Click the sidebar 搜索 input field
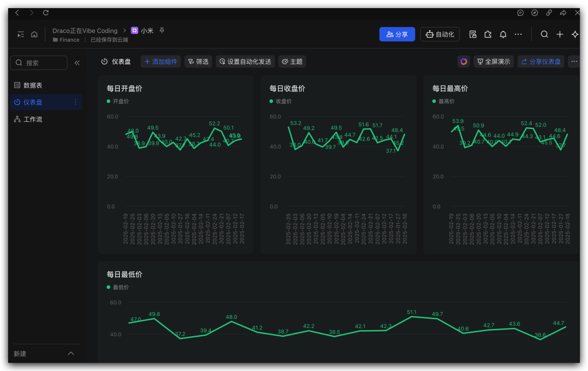 (x=39, y=63)
